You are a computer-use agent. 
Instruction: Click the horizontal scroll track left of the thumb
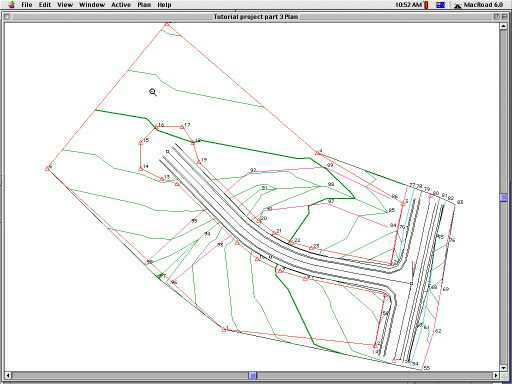(x=130, y=376)
